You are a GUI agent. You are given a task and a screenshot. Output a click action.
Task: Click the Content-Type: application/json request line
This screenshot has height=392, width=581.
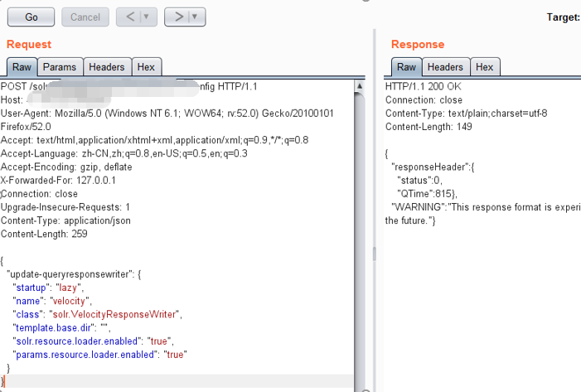tap(65, 220)
